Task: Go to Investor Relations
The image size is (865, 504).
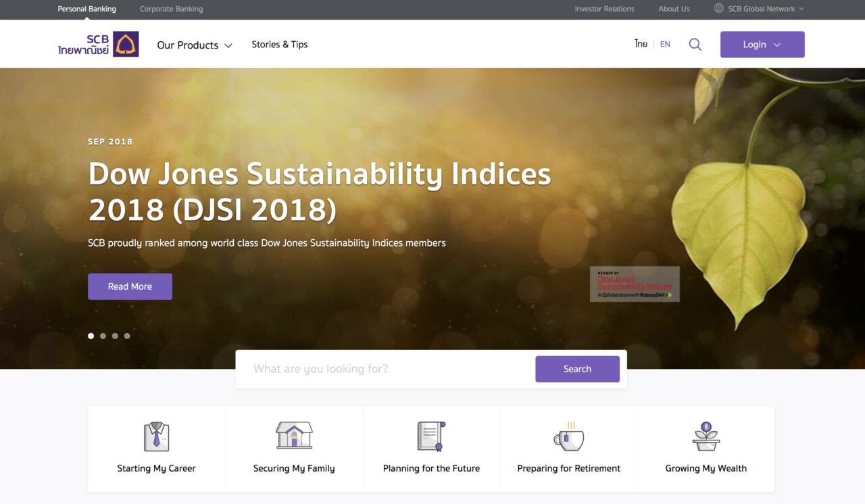Action: 604,9
